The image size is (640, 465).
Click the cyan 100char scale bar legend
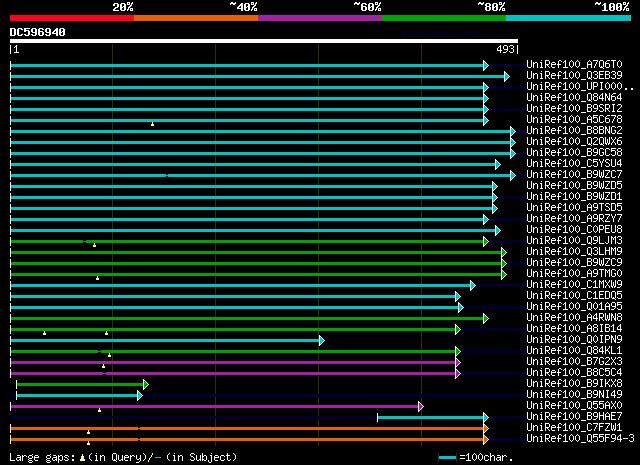[x=447, y=458]
